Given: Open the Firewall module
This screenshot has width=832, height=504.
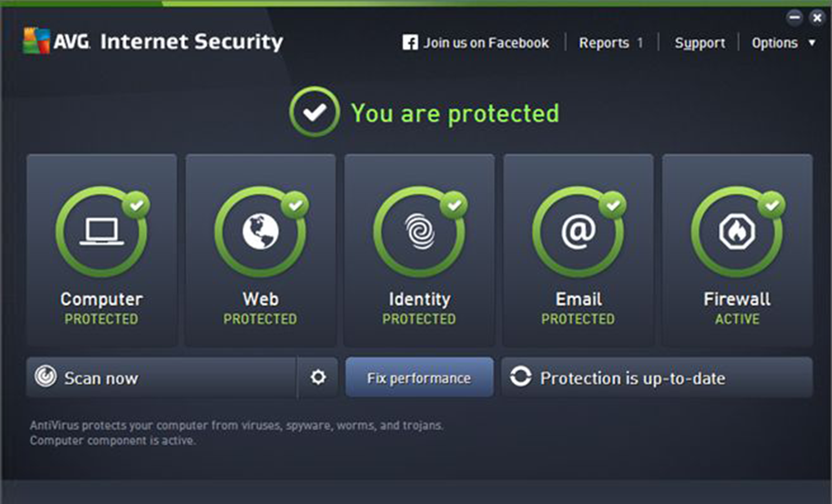Looking at the screenshot, I should click(x=737, y=250).
